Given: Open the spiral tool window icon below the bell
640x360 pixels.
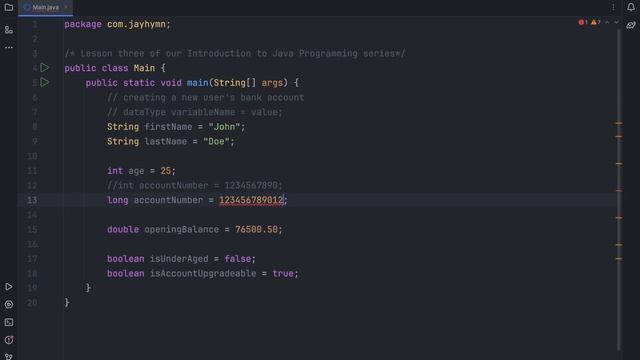Looking at the screenshot, I should (631, 25).
